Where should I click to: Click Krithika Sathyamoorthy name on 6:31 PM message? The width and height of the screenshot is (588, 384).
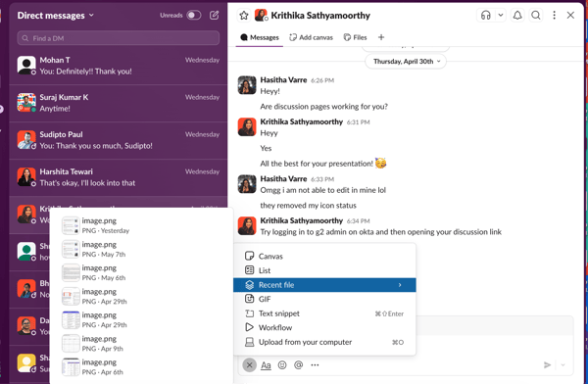tap(302, 121)
